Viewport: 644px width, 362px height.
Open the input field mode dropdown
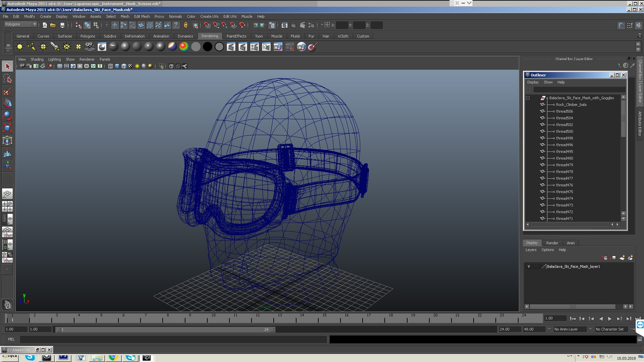[322, 25]
